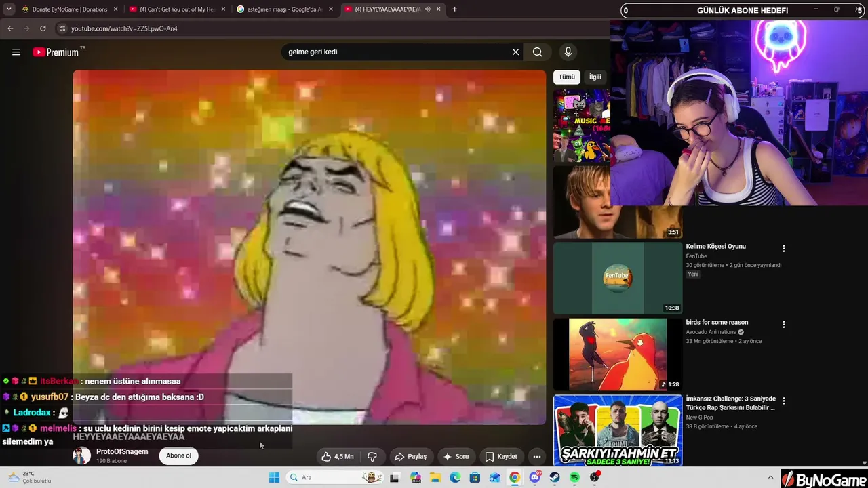Open birds for some reason video title

(717, 323)
